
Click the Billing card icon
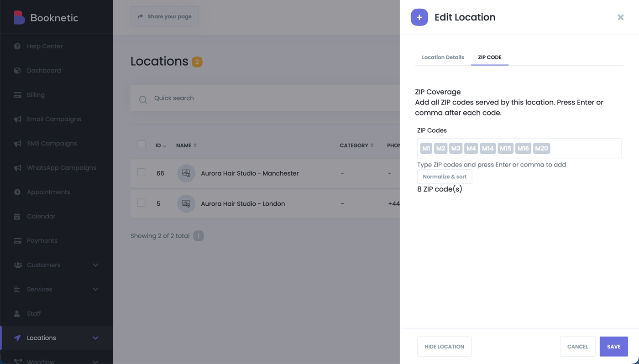click(x=17, y=95)
